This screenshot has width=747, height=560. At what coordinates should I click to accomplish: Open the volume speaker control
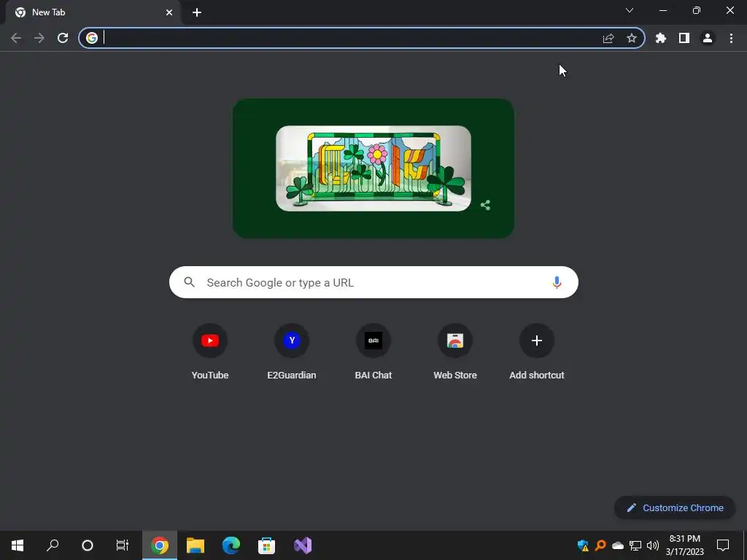point(653,545)
